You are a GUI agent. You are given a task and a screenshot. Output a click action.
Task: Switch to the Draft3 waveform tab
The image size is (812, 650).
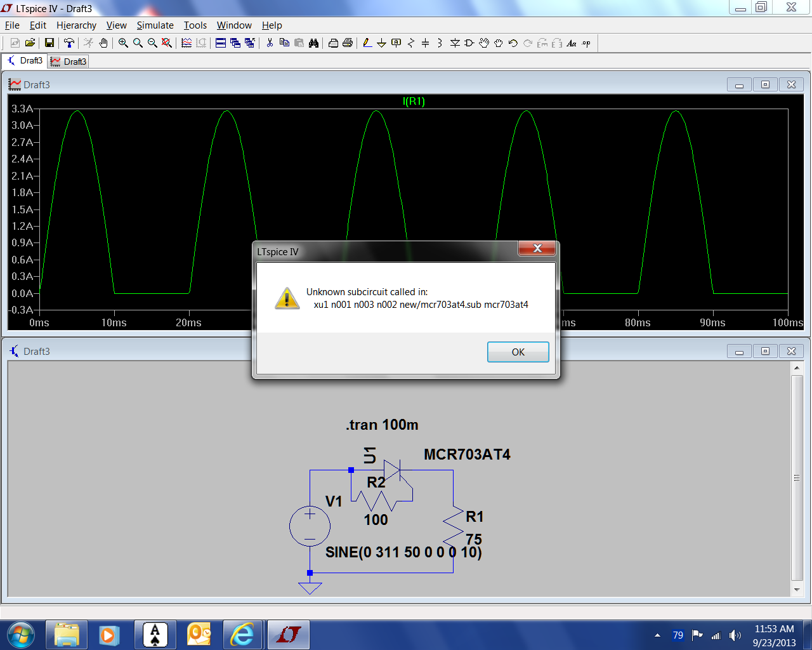point(69,62)
